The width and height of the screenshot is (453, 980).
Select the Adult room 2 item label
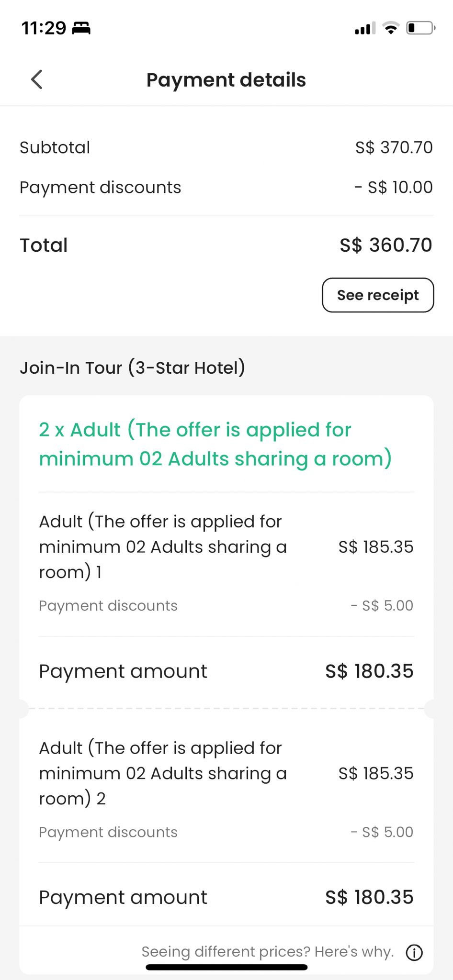(x=163, y=773)
